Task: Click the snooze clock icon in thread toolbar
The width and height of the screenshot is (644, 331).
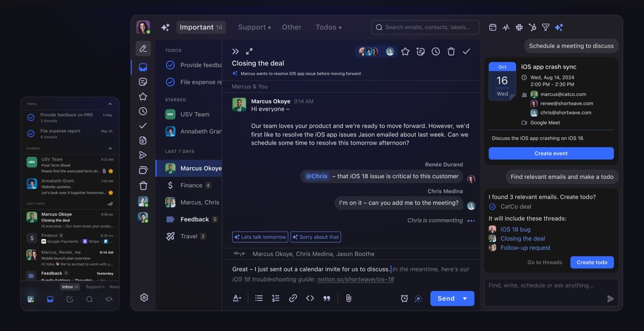Action: tap(436, 51)
